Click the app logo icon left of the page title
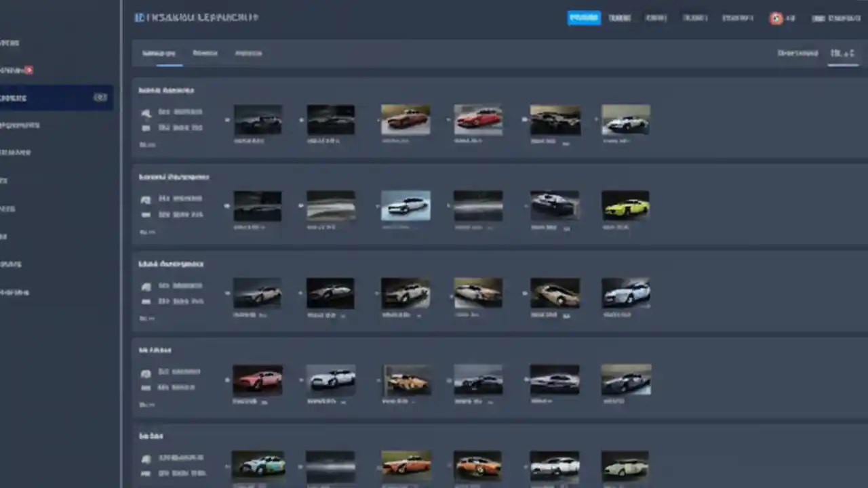This screenshot has width=868, height=488. pyautogui.click(x=138, y=18)
